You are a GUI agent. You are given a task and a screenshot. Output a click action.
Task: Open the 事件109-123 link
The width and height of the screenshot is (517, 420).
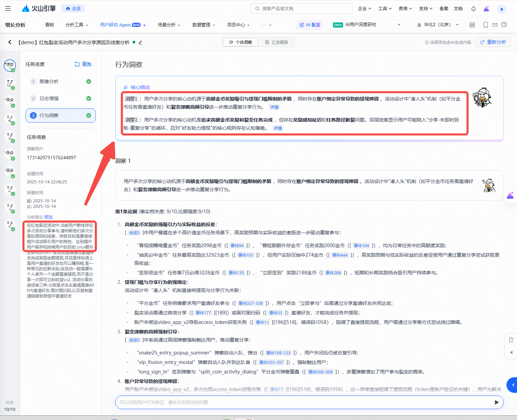point(278,353)
